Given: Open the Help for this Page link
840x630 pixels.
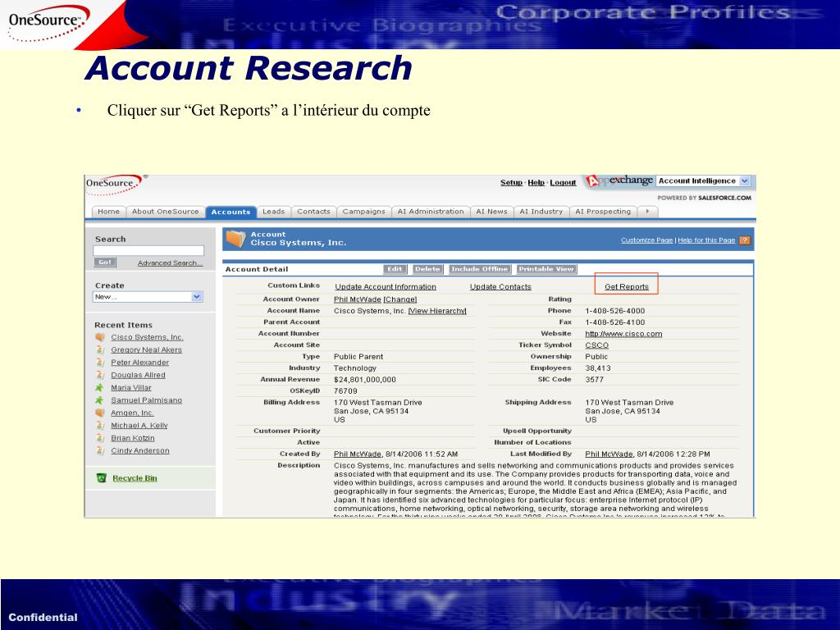Looking at the screenshot, I should 706,240.
